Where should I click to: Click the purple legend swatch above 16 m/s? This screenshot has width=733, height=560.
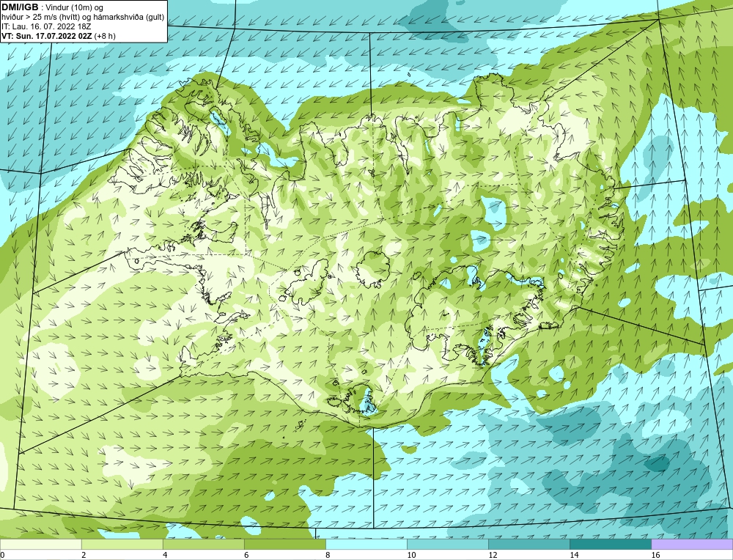pyautogui.click(x=692, y=544)
